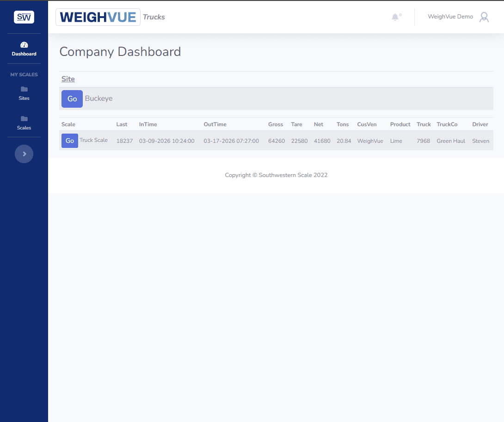
Task: Click the MY SCALES section label
Action: [24, 74]
